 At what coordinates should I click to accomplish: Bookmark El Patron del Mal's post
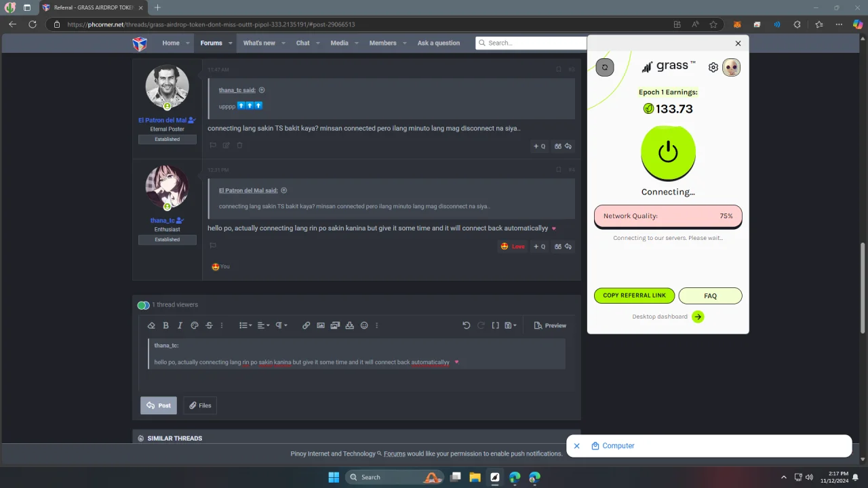[558, 69]
